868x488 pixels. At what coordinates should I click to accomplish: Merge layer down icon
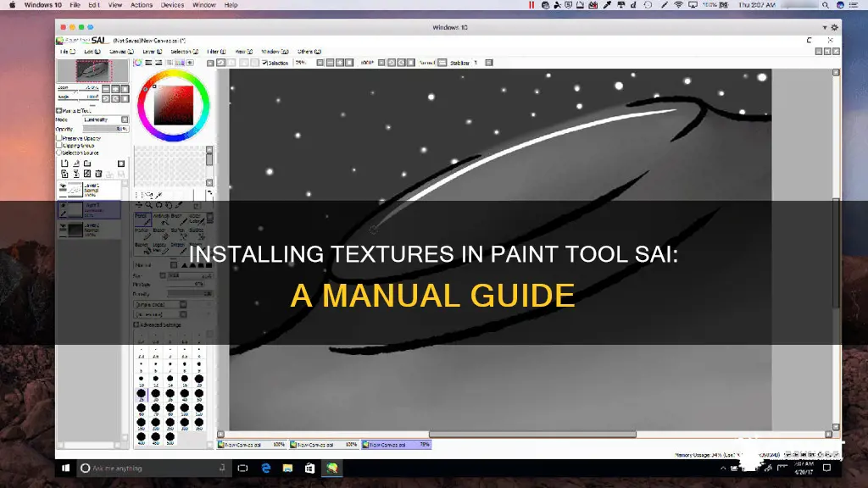click(x=75, y=174)
